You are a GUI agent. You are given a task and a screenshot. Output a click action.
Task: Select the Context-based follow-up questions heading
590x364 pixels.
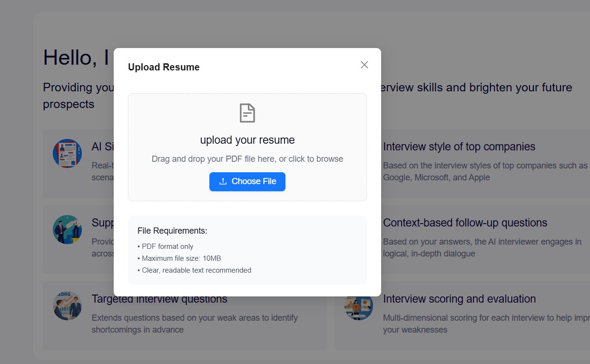(x=465, y=223)
